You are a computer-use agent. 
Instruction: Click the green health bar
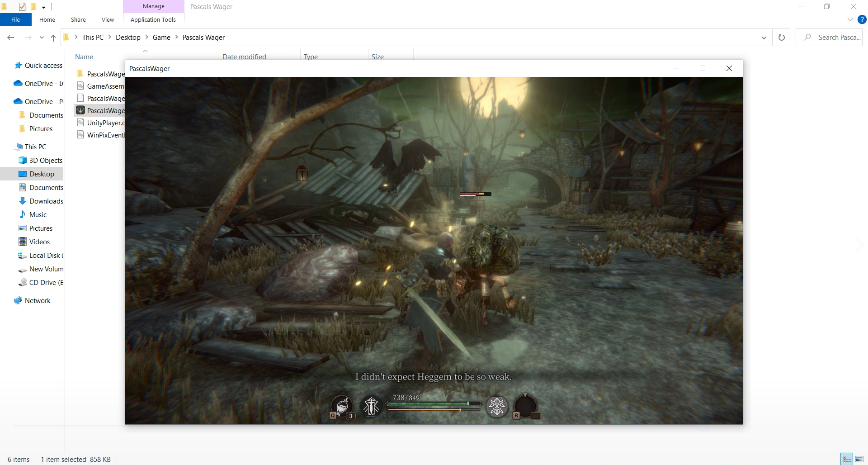(434, 403)
